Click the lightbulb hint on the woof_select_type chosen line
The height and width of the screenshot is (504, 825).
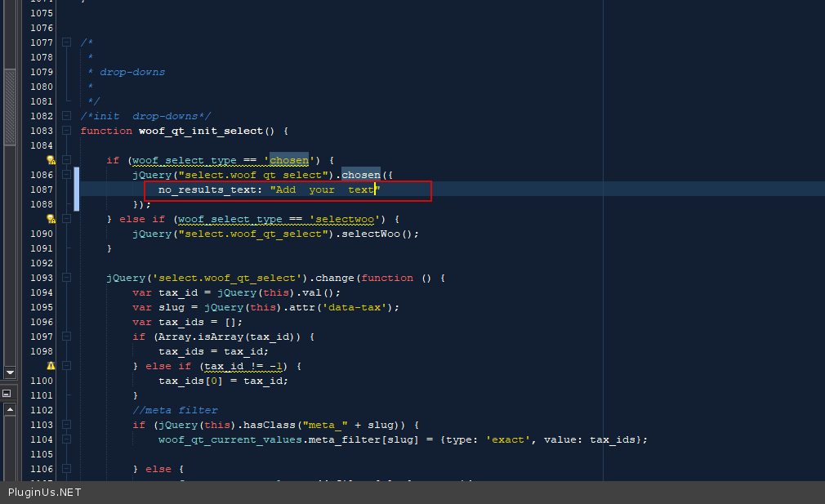(x=51, y=160)
